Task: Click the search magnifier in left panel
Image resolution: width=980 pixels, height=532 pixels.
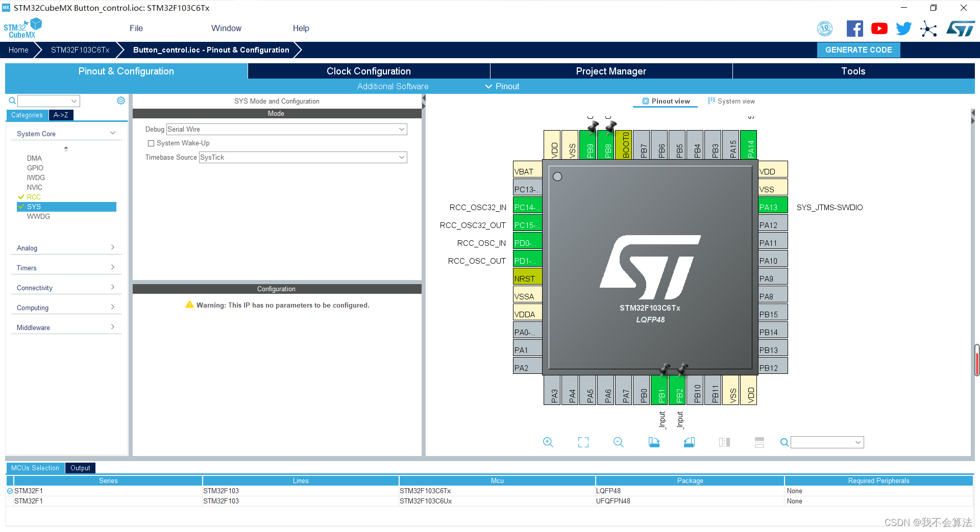Action: tap(12, 101)
